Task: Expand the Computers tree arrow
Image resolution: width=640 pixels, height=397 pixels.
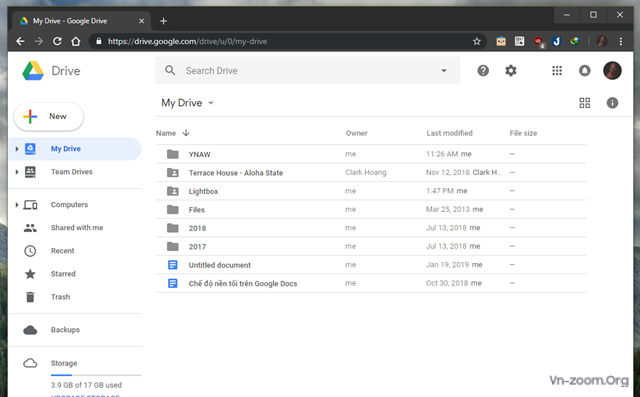Action: point(17,204)
